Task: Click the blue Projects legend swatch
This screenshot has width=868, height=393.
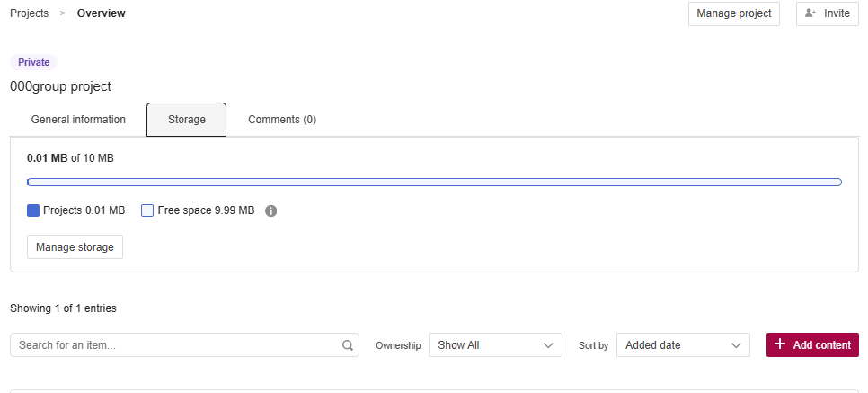Action: (33, 210)
